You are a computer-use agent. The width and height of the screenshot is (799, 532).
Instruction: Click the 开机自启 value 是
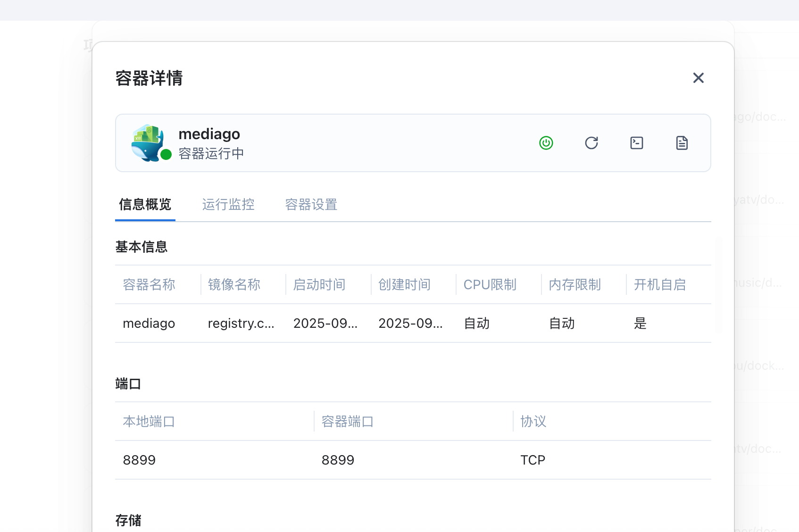tap(640, 324)
